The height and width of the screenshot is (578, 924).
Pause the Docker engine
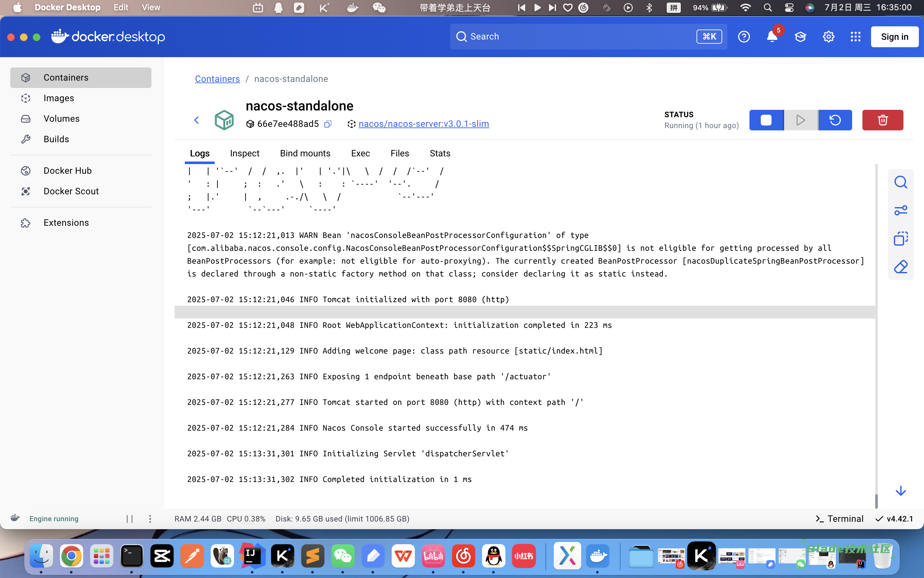point(129,519)
